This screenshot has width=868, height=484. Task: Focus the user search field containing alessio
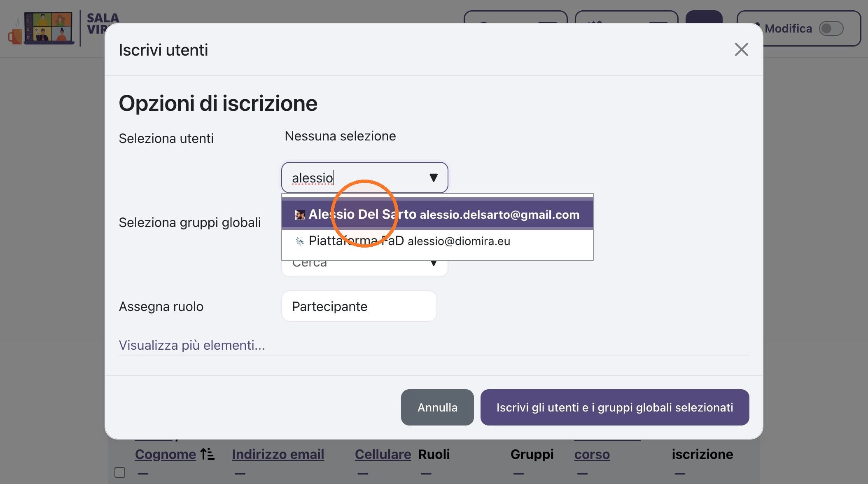364,178
